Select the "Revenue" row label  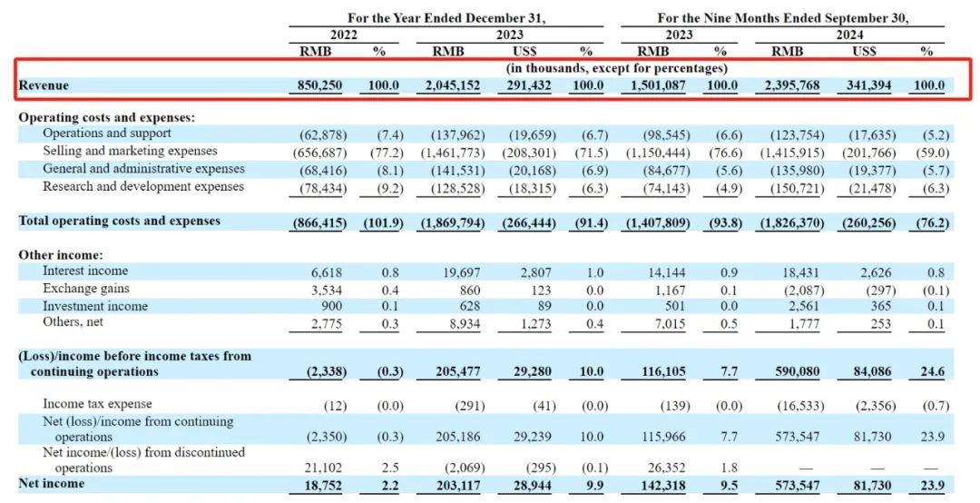click(44, 85)
